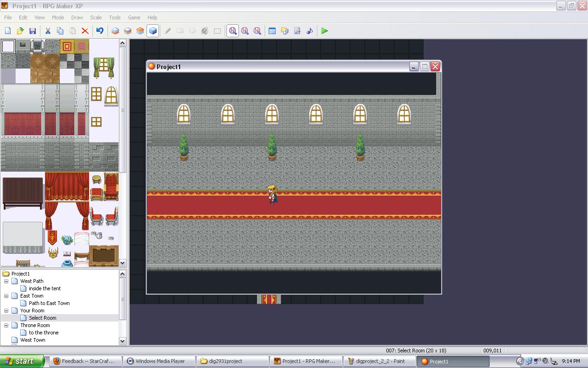Viewport: 588px width, 368px height.
Task: Open the Draw menu
Action: point(77,17)
